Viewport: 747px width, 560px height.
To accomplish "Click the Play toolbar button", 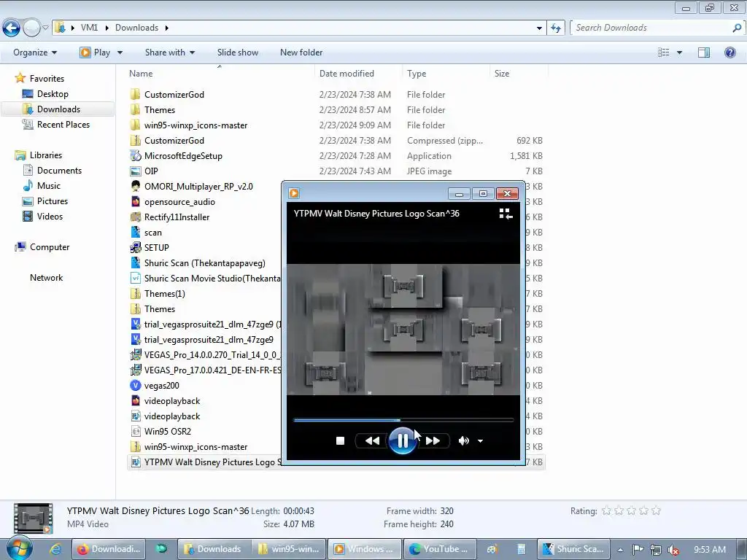I will coord(96,52).
